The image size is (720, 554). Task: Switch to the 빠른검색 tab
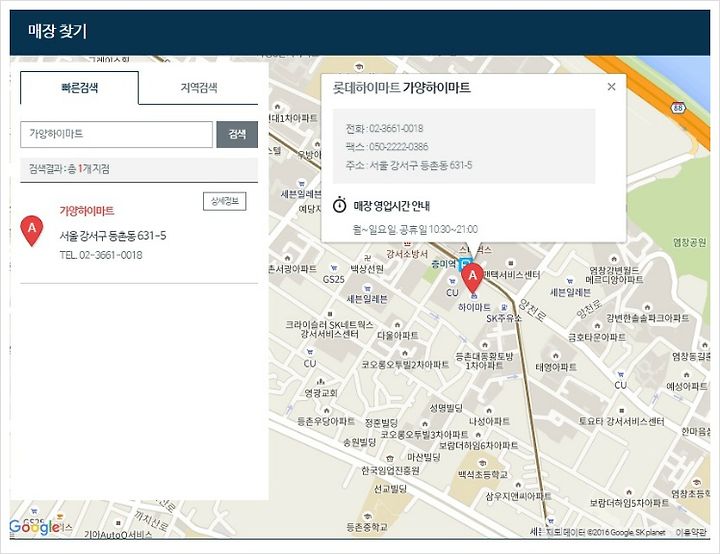coord(79,88)
